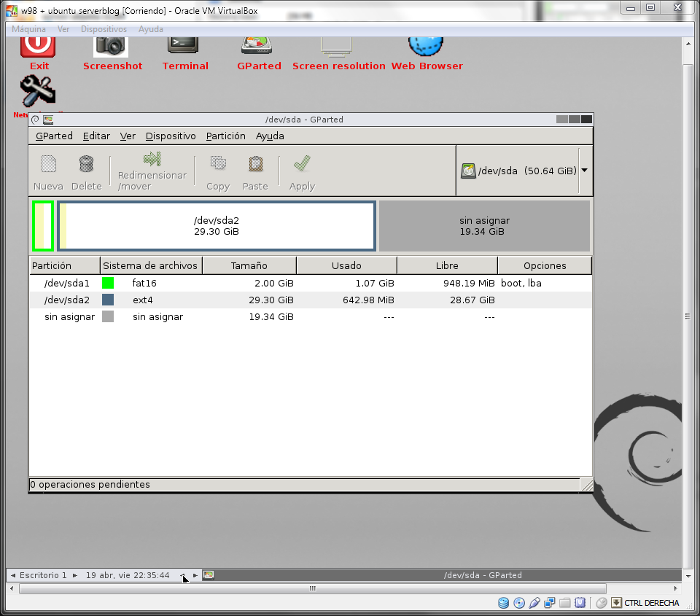Click the 948.19 MiB free cell
The height and width of the screenshot is (616, 700).
[x=469, y=283]
